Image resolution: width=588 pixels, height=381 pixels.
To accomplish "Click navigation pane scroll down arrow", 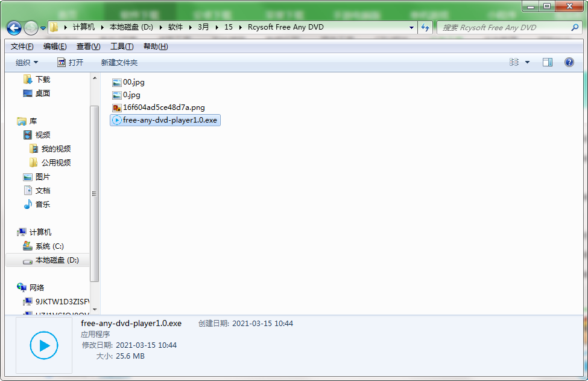I will pyautogui.click(x=95, y=310).
